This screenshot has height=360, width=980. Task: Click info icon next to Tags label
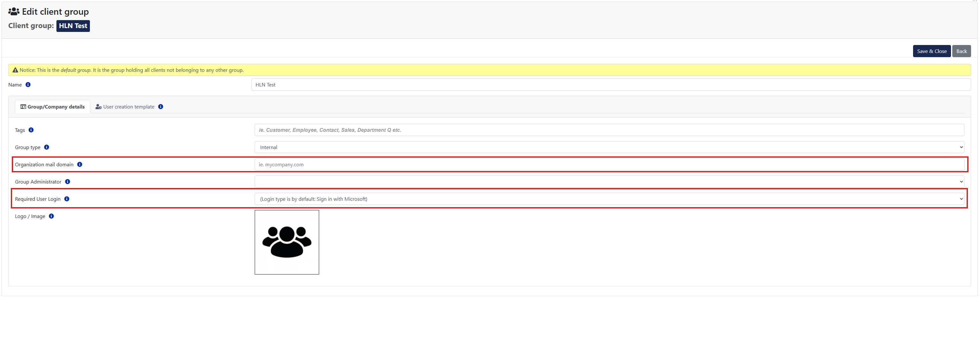tap(31, 130)
